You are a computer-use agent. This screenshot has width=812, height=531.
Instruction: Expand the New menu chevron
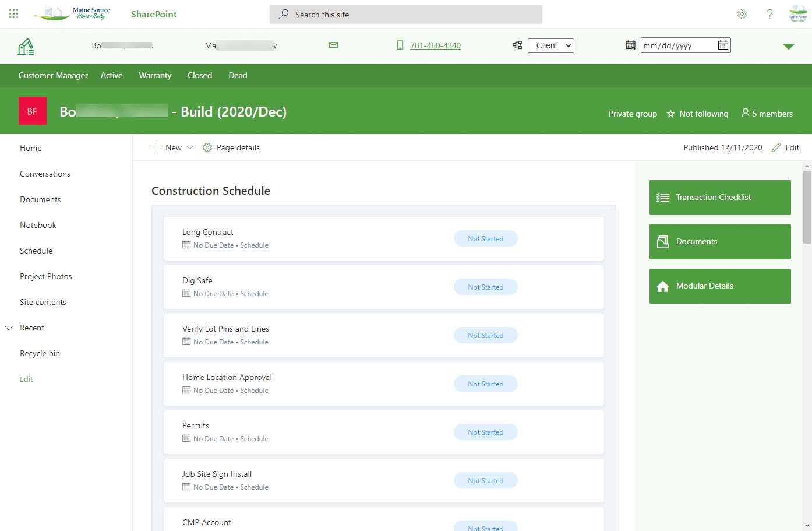pos(190,147)
